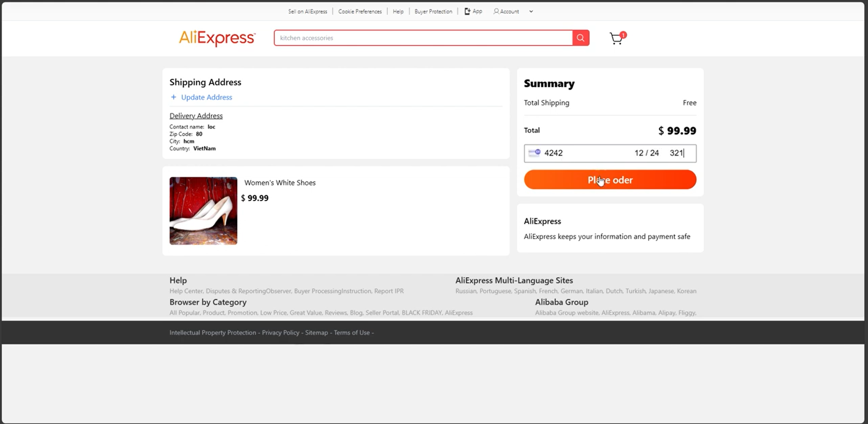The image size is (868, 424).
Task: Open the Sell on AliExpress menu item
Action: tap(307, 12)
